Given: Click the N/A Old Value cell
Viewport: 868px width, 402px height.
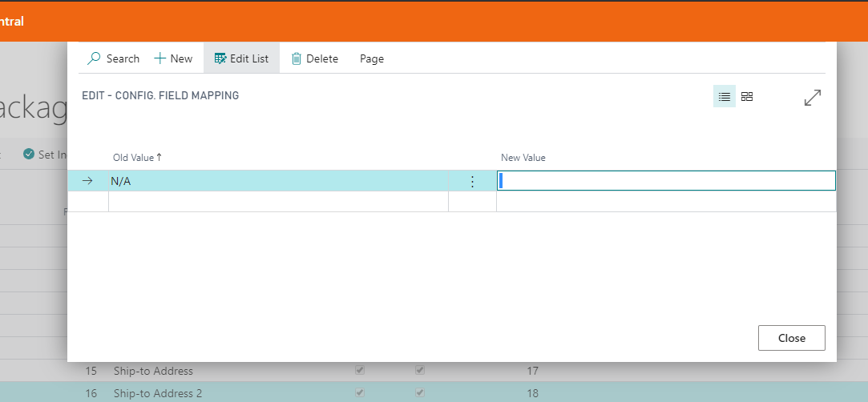Looking at the screenshot, I should click(x=277, y=182).
